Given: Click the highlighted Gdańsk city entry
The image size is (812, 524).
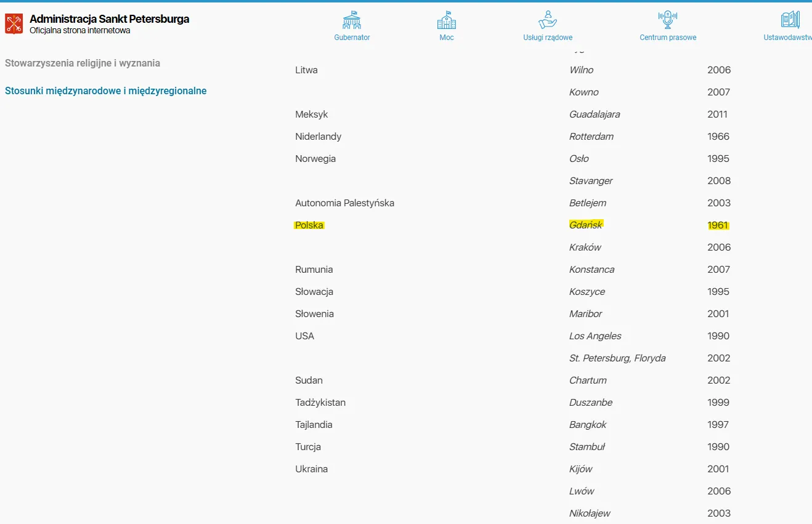Looking at the screenshot, I should [586, 225].
